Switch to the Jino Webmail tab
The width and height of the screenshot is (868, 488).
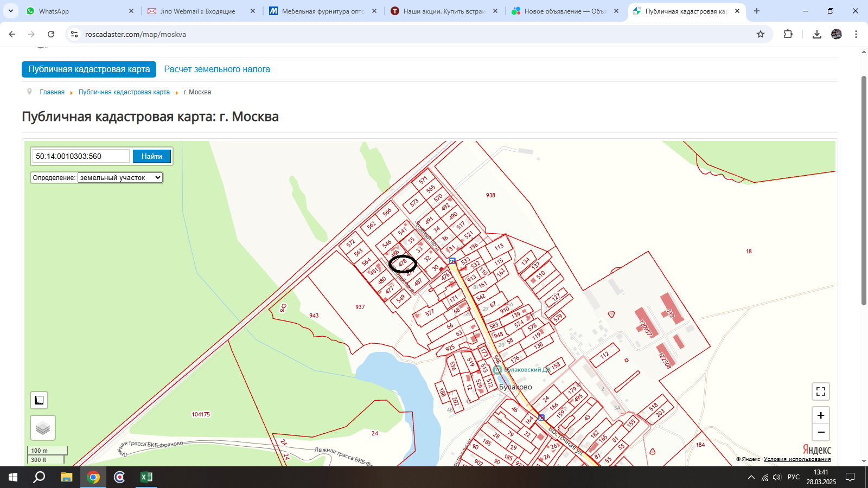197,11
